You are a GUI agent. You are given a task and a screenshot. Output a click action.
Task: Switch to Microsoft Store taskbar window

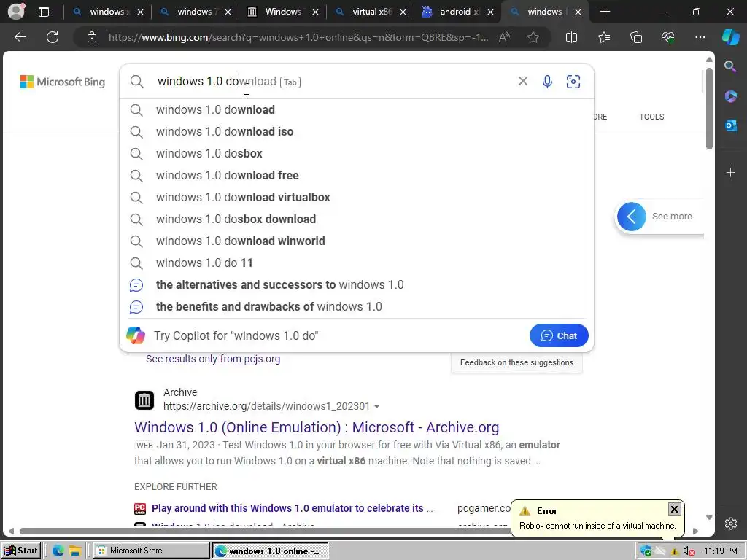(152, 551)
